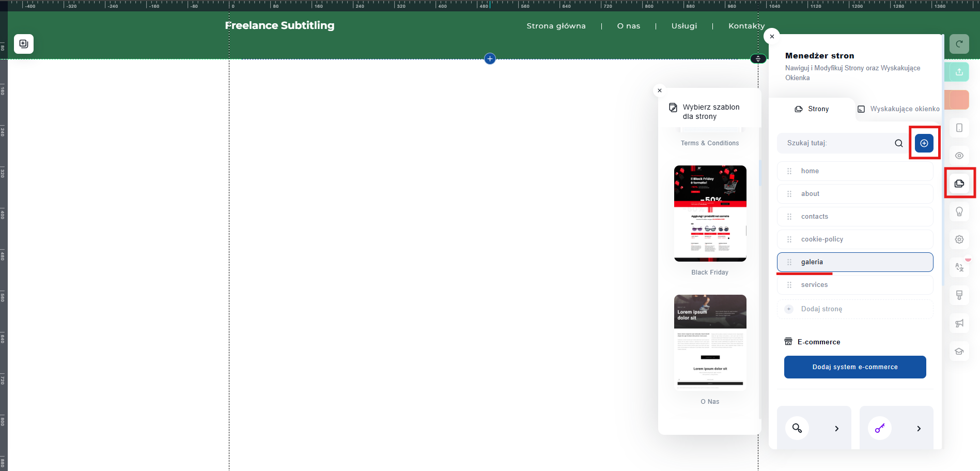Click the add block button at top-left
Image resolution: width=980 pixels, height=471 pixels.
pyautogui.click(x=24, y=44)
